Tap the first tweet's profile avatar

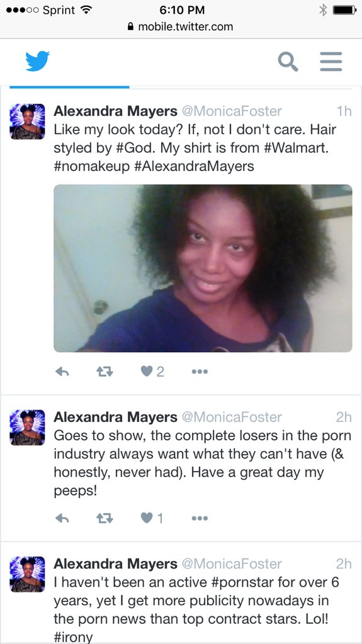click(27, 121)
